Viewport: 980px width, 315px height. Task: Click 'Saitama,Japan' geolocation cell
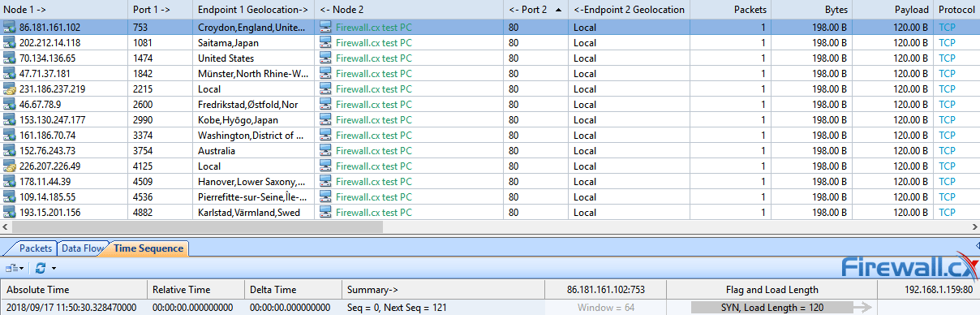pos(253,43)
